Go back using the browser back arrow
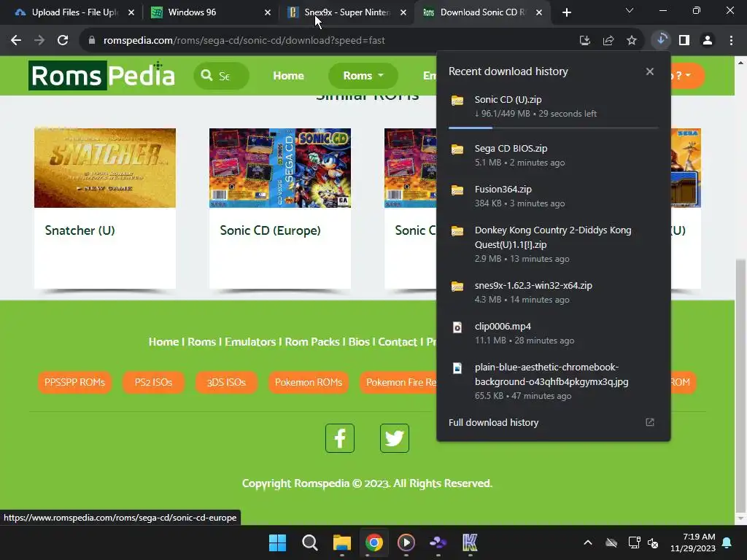747x560 pixels. coord(16,41)
